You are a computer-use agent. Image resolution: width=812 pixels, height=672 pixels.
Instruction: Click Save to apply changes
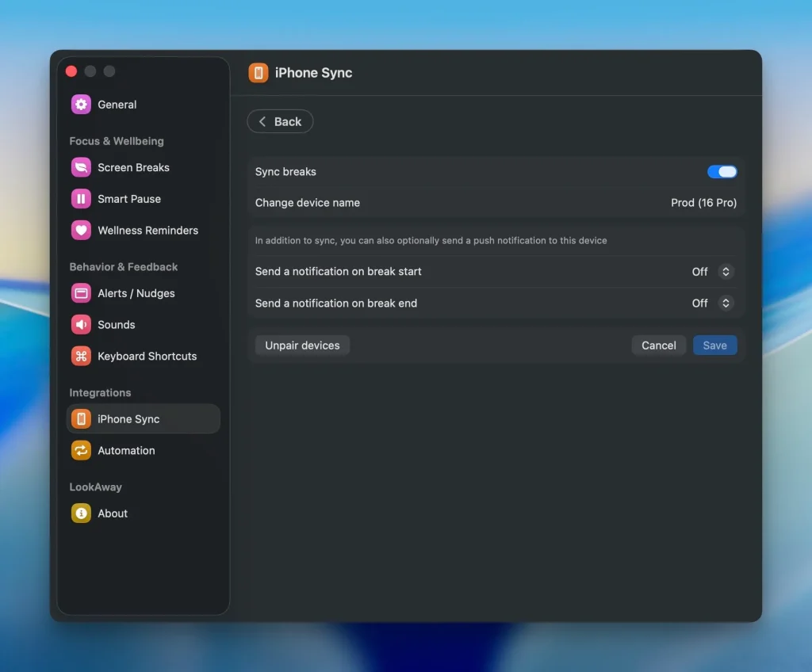coord(714,346)
